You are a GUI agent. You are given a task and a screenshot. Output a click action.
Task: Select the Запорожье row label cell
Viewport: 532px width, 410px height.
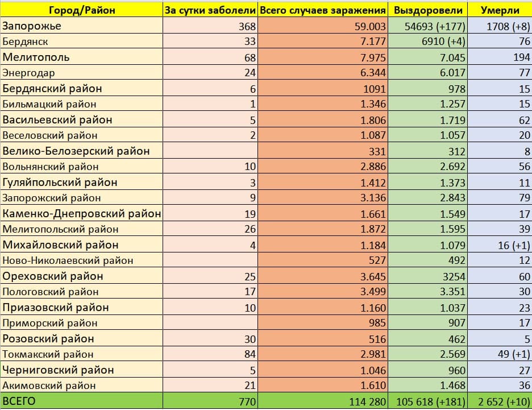coord(81,26)
